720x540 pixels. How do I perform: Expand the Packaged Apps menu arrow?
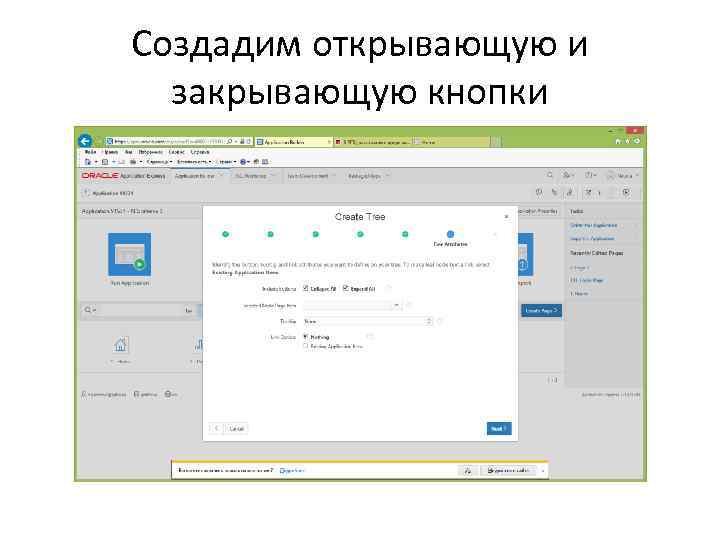pos(387,176)
